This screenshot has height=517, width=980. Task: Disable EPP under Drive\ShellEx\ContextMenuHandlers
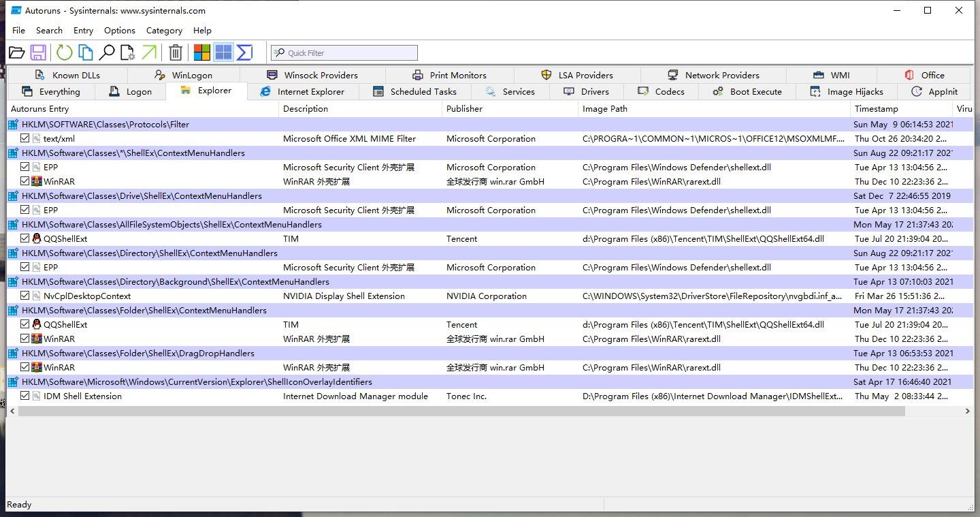(x=25, y=210)
